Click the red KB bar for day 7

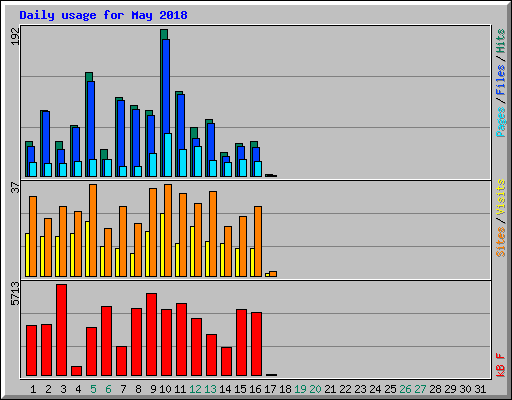[121, 361]
